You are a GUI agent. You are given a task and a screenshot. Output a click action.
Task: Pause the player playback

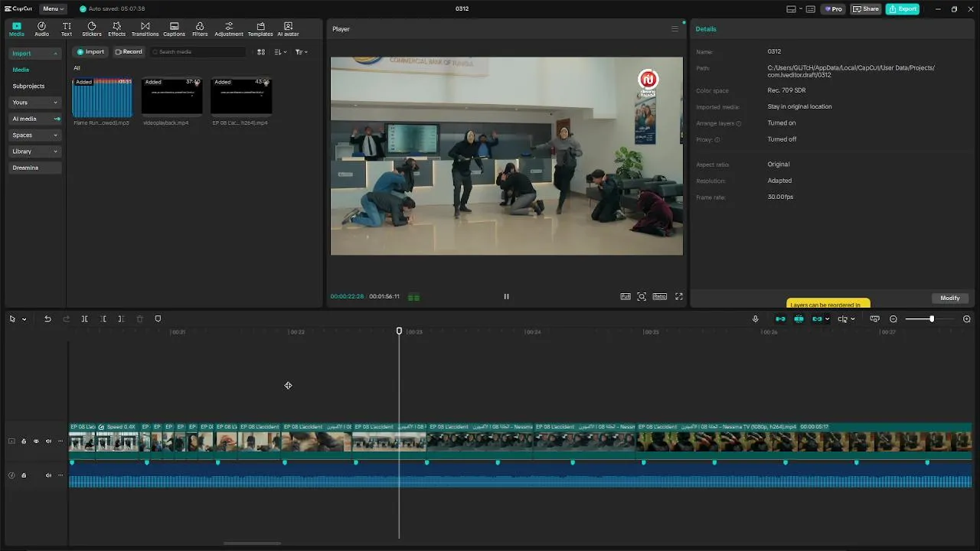click(506, 296)
